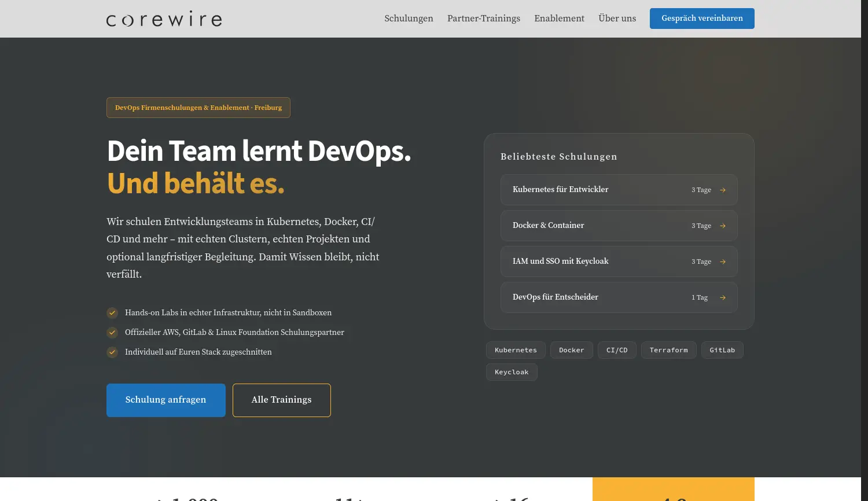The image size is (868, 501).
Task: Click the checkmark icon beside Offizieller AWS, GitLab
Action: coord(112,333)
